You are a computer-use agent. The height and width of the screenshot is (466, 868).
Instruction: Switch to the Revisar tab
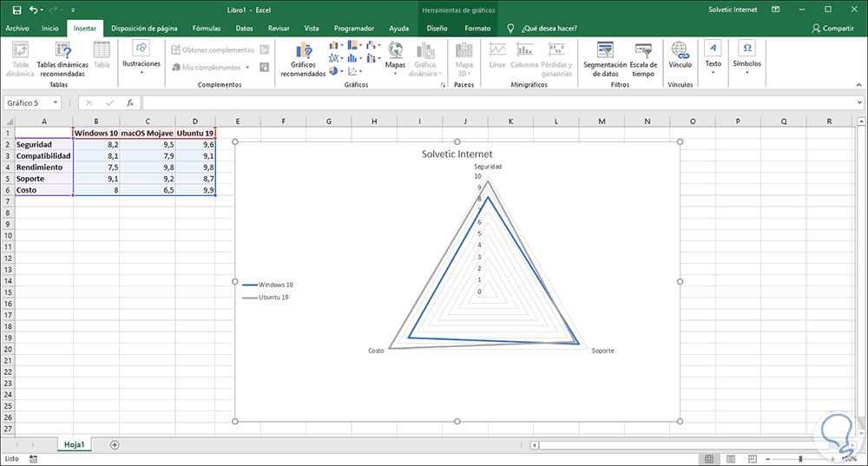(279, 29)
